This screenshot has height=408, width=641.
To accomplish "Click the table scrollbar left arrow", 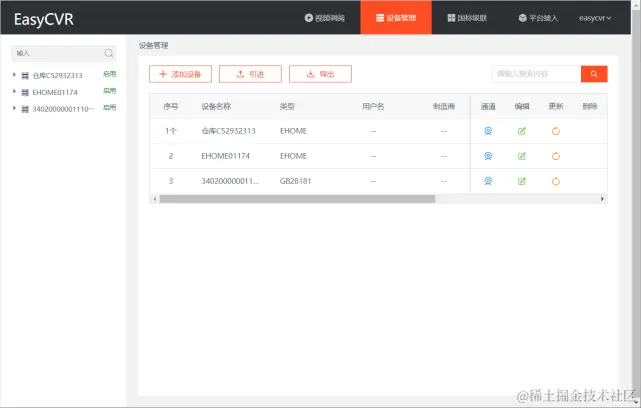I will click(155, 199).
